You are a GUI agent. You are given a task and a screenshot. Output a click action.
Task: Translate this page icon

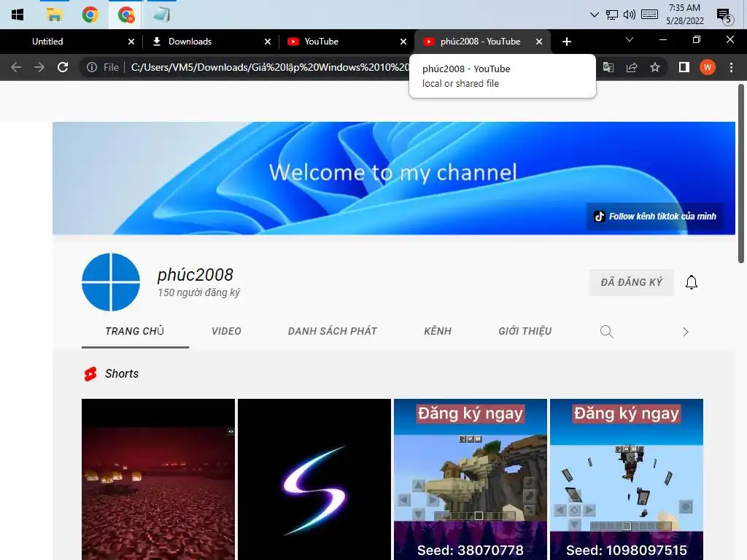(x=608, y=67)
